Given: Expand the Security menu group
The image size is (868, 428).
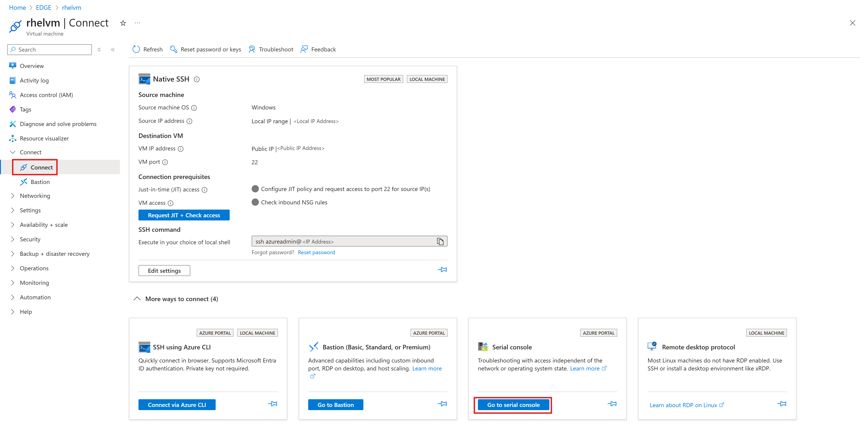Looking at the screenshot, I should [30, 239].
